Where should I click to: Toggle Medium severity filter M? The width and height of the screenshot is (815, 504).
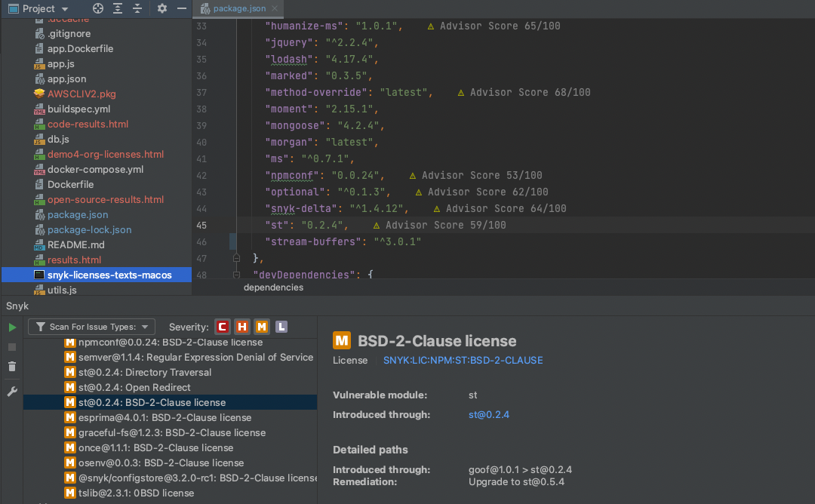pyautogui.click(x=261, y=327)
